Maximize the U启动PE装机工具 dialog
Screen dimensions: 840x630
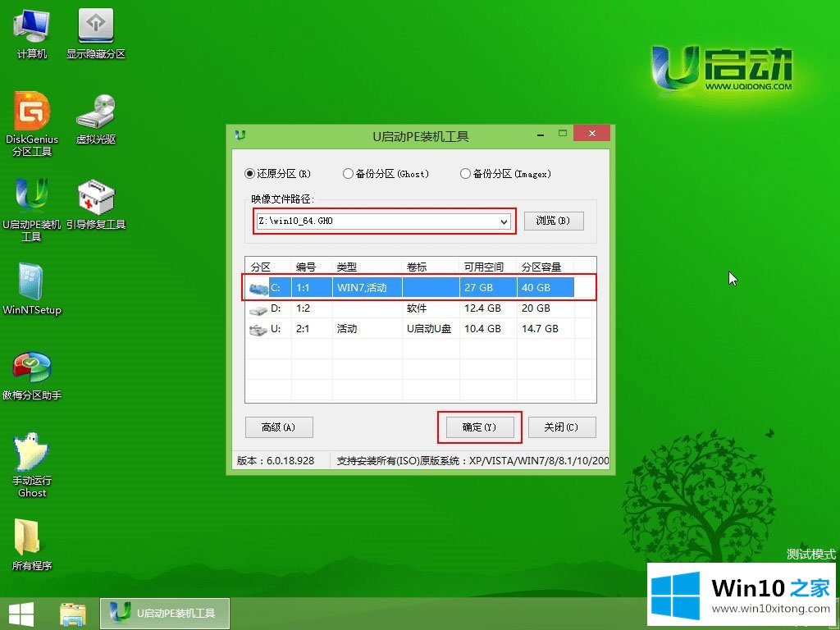pos(563,134)
